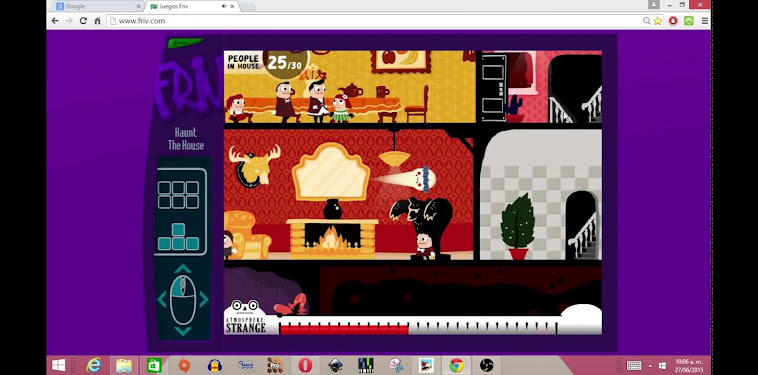Switch to the Google tab
The image size is (758, 375).
click(x=96, y=6)
